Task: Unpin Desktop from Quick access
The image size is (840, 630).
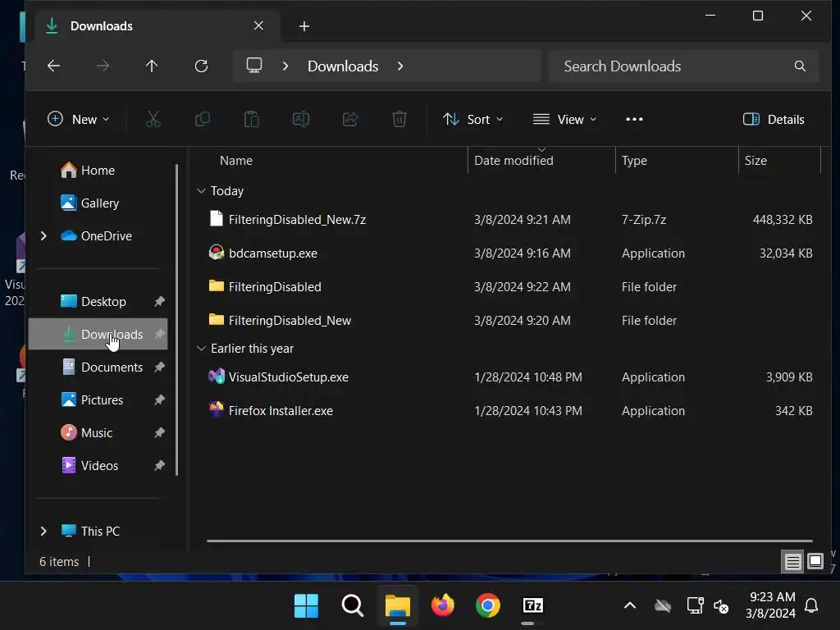Action: pyautogui.click(x=159, y=301)
